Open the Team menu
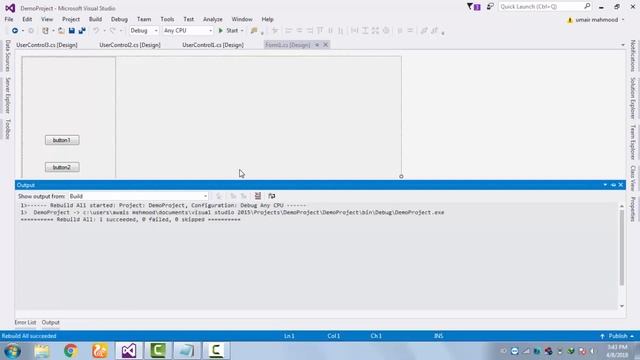 click(144, 19)
